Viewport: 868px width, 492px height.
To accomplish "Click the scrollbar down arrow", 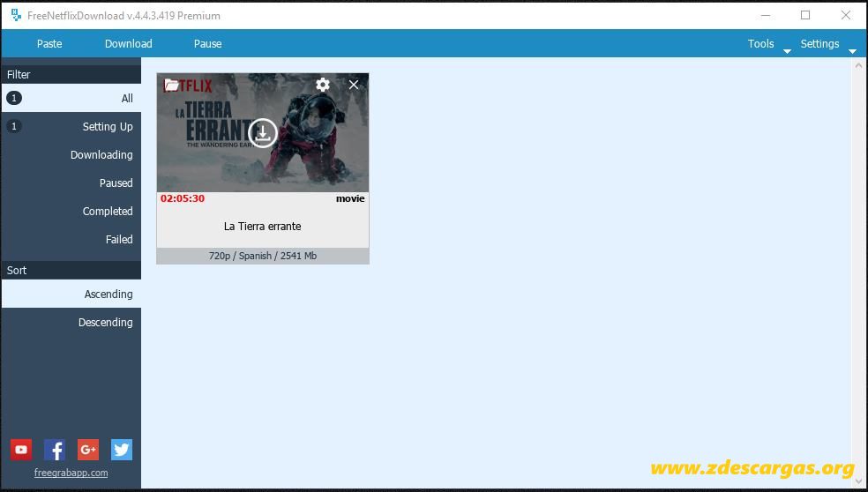I will pos(858,481).
